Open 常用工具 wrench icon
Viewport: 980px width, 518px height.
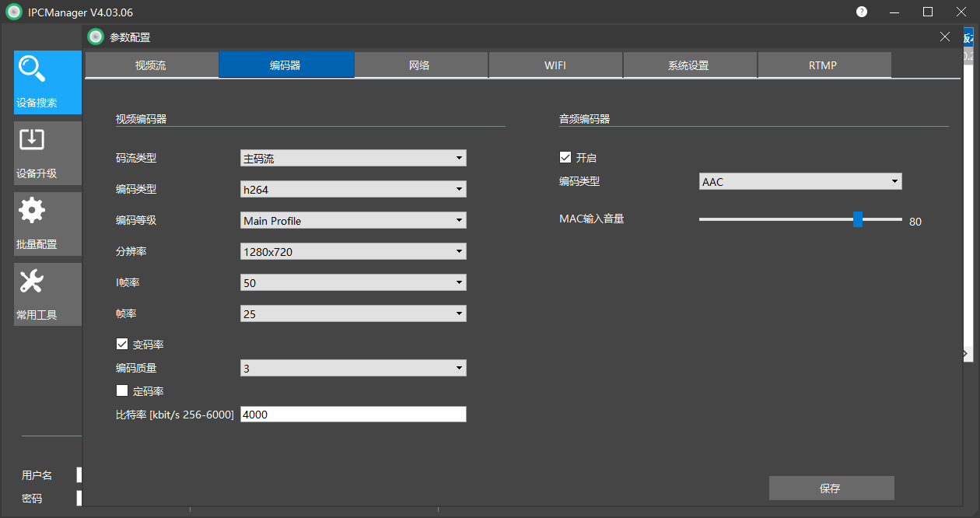[x=32, y=282]
